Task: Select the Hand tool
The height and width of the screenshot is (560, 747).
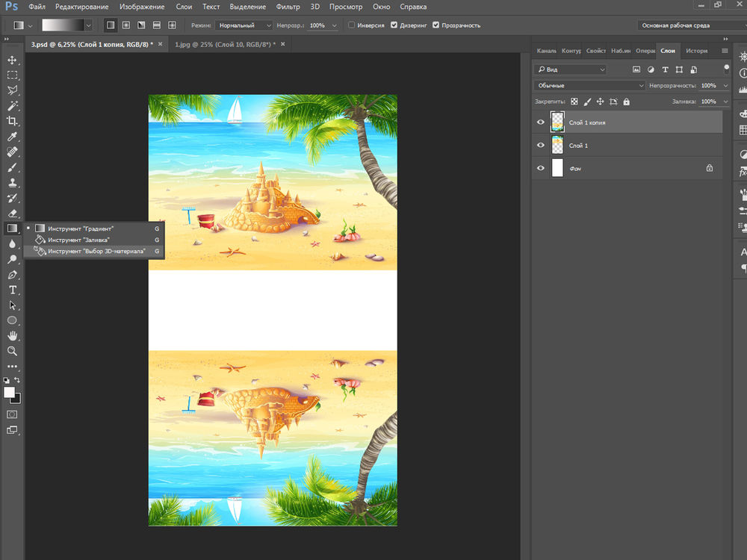Action: tap(12, 335)
